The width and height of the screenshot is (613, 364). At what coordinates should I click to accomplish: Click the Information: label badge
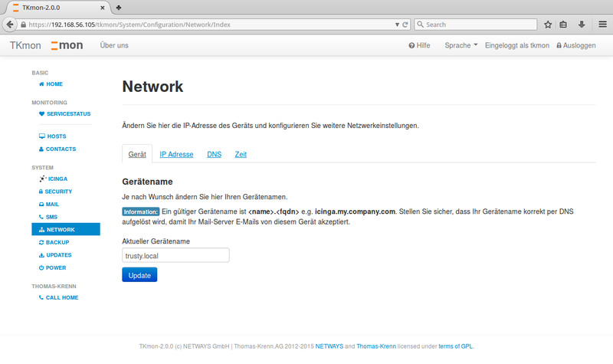(x=141, y=212)
